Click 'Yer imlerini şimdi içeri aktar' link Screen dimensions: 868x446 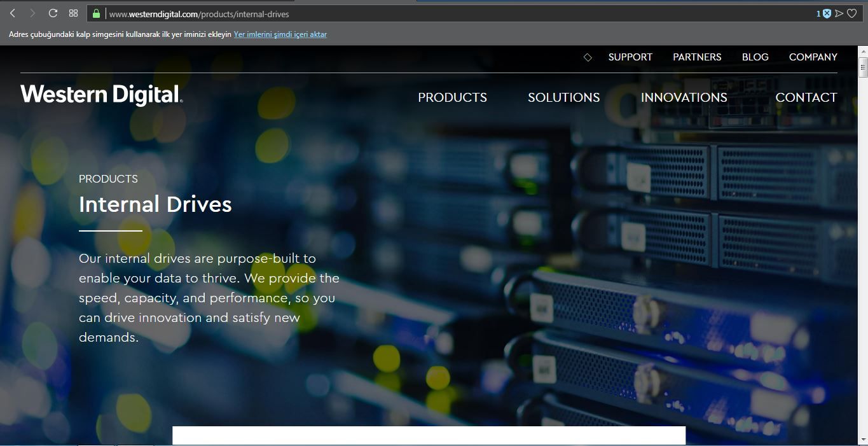(x=280, y=34)
